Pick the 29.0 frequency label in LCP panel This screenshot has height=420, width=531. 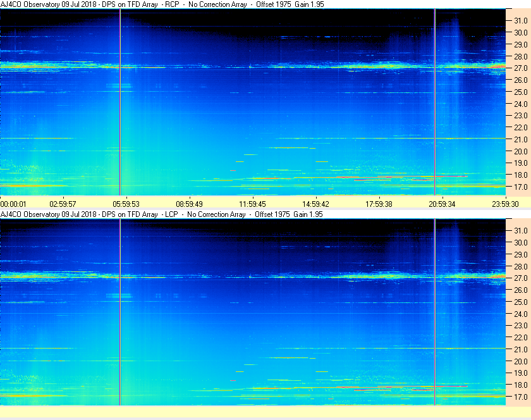click(521, 254)
